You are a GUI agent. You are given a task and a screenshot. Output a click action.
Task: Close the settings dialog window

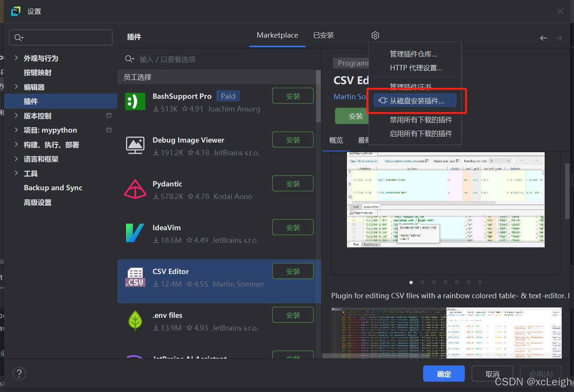tap(560, 12)
